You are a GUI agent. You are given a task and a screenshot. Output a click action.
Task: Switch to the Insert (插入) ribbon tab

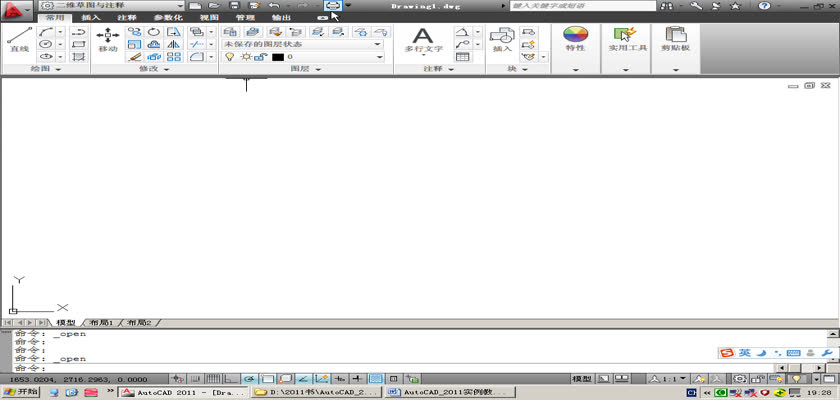(90, 18)
